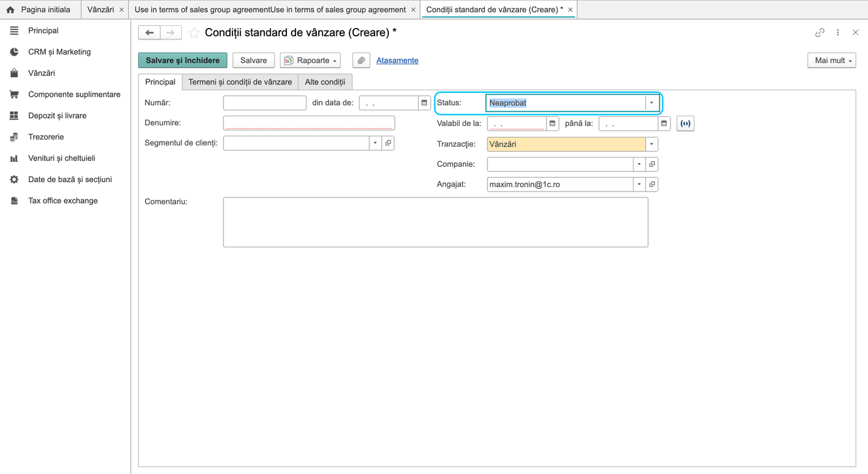Click the paperclip attachments icon

click(362, 60)
